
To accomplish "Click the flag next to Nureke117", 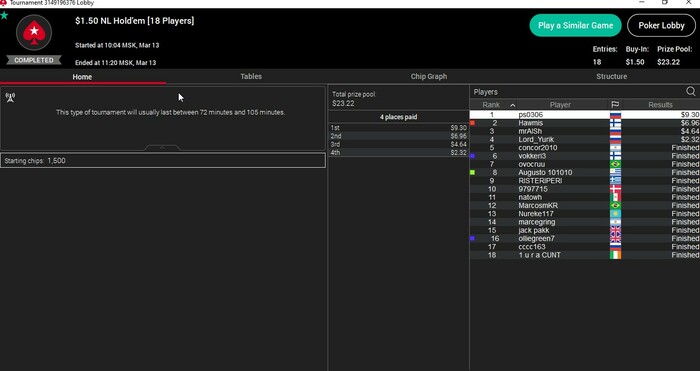I will click(615, 214).
